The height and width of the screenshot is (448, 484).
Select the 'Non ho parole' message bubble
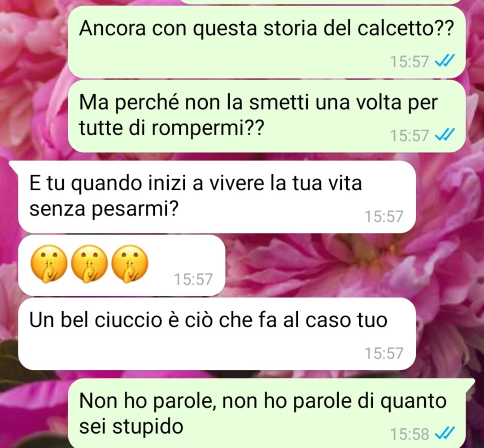[x=266, y=413]
